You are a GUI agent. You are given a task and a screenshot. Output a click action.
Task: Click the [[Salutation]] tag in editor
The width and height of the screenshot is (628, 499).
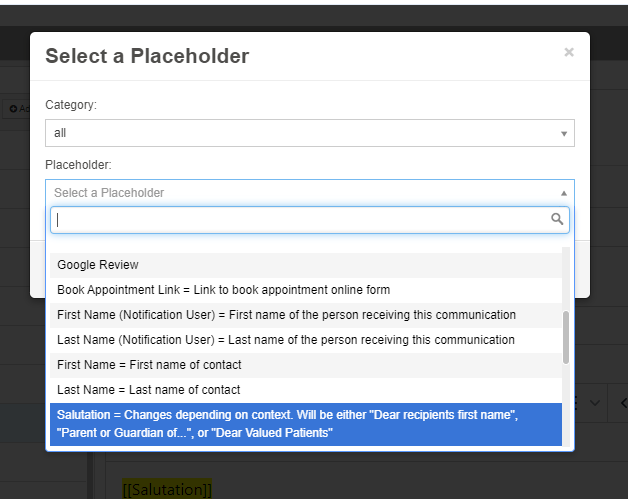pos(167,489)
